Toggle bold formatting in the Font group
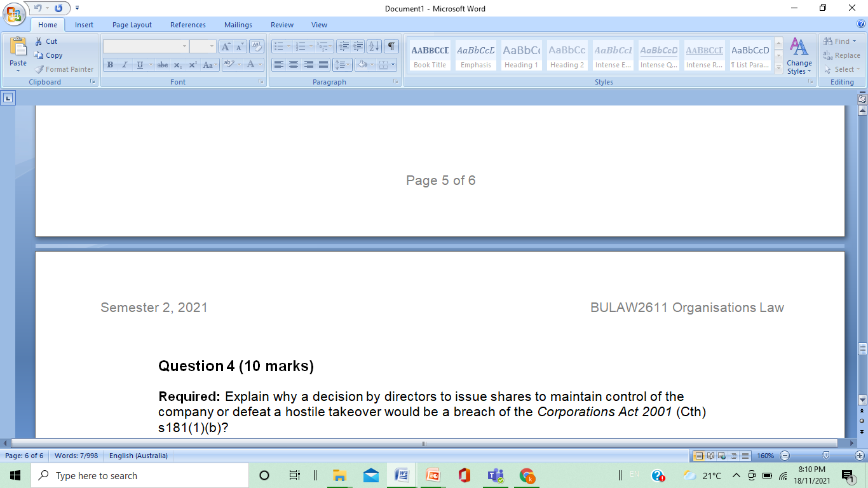This screenshot has height=488, width=868. pos(109,65)
